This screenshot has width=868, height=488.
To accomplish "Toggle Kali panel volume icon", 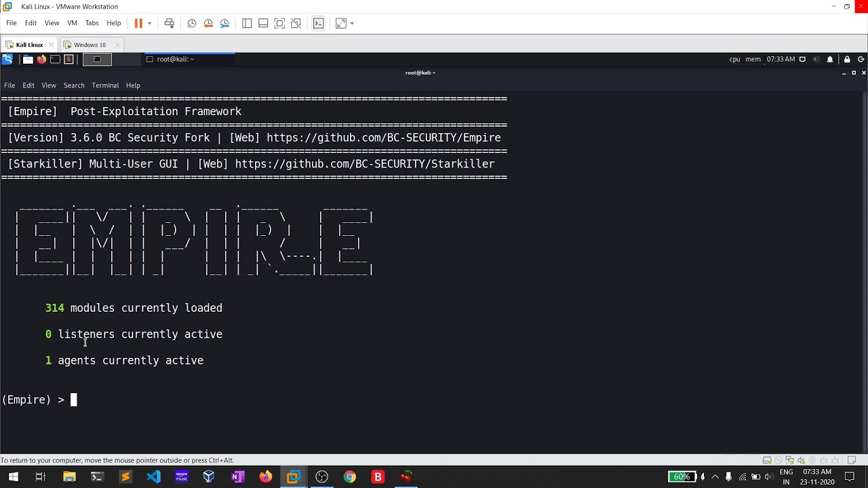I will (816, 59).
